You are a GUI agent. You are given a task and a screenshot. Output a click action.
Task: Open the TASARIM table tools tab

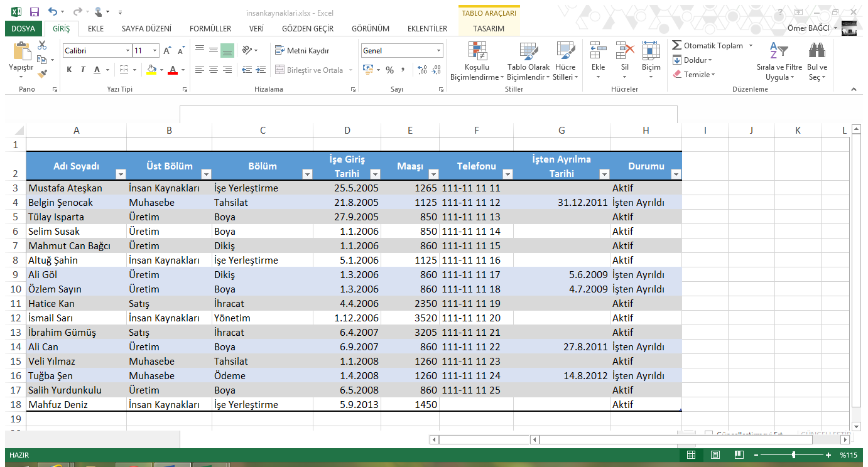[488, 29]
